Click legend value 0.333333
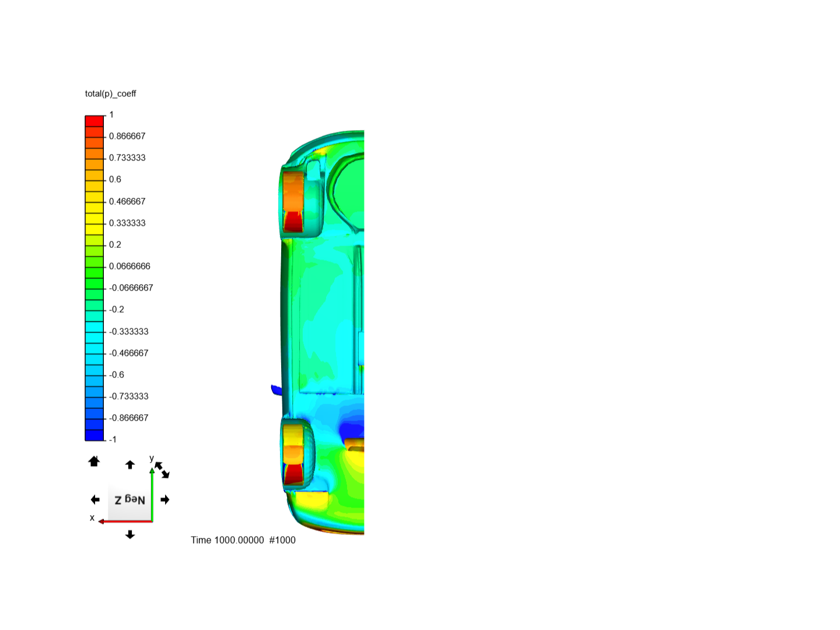Image resolution: width=840 pixels, height=630 pixels. (127, 223)
